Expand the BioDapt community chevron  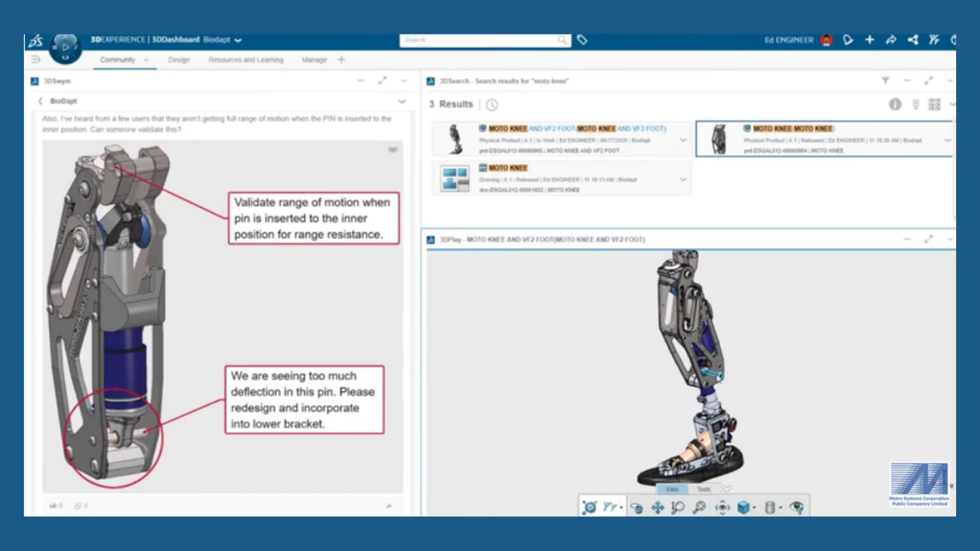(402, 102)
